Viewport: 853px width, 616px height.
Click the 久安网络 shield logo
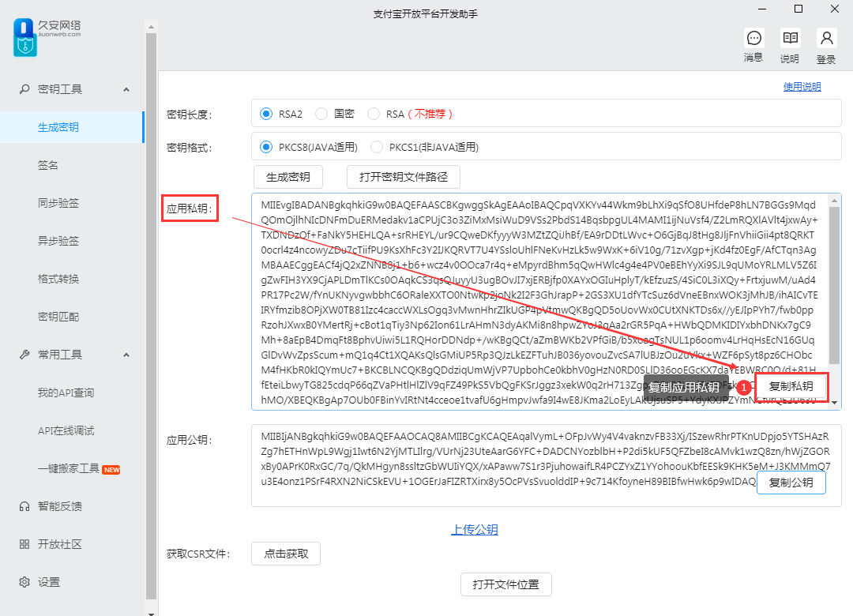coord(24,38)
